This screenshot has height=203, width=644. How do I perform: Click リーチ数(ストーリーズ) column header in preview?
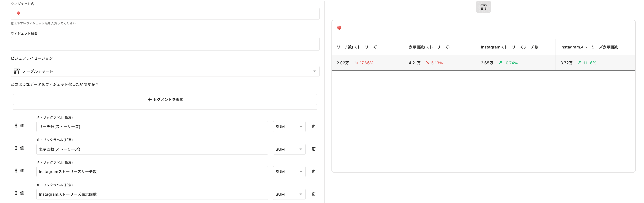357,47
